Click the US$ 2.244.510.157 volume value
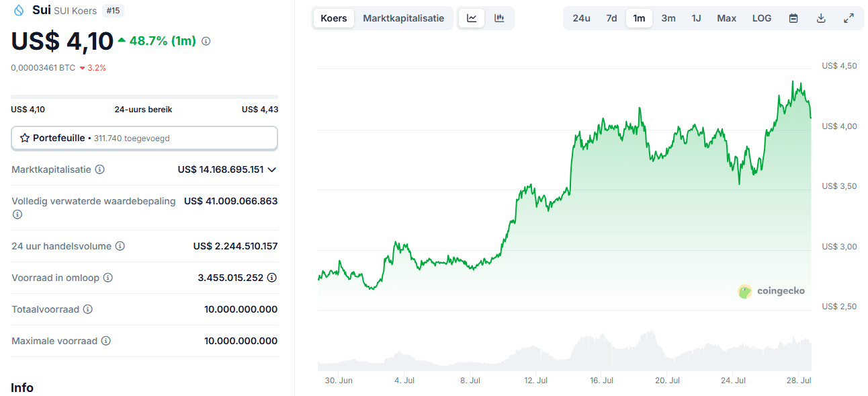This screenshot has height=396, width=868. click(235, 246)
